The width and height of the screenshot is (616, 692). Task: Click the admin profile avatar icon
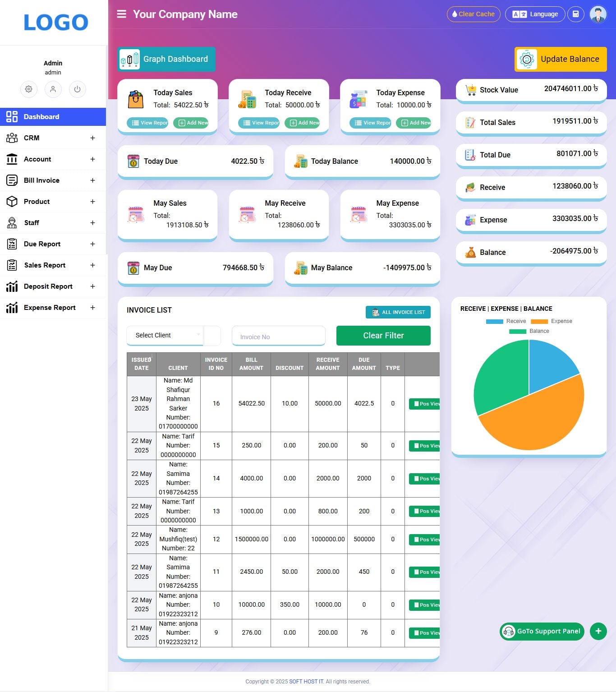click(x=598, y=14)
